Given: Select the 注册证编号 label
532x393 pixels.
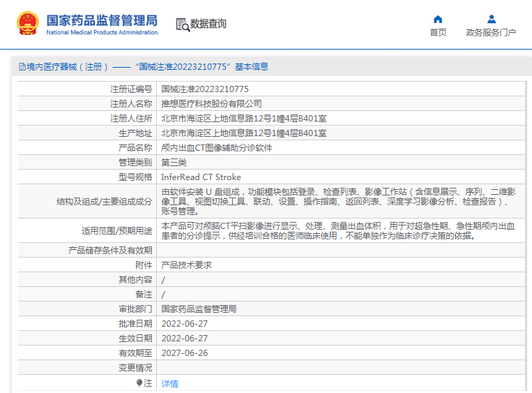Looking at the screenshot, I should pyautogui.click(x=131, y=89).
